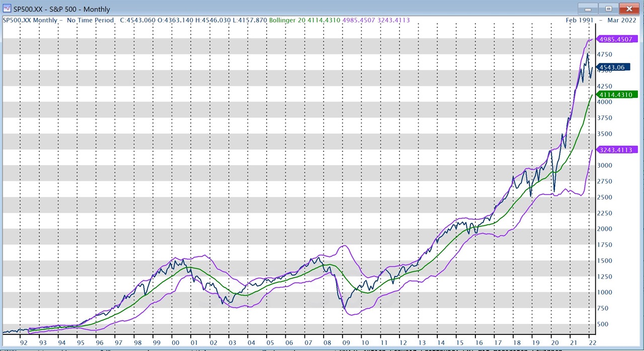Click the year label '95' on time axis
The height and width of the screenshot is (351, 644).
coord(80,343)
